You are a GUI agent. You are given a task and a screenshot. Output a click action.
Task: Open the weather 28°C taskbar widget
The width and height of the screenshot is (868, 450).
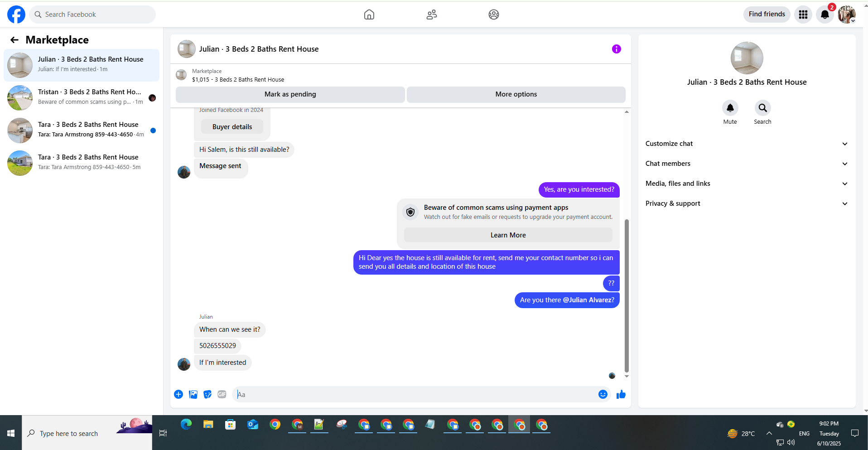[x=741, y=434]
